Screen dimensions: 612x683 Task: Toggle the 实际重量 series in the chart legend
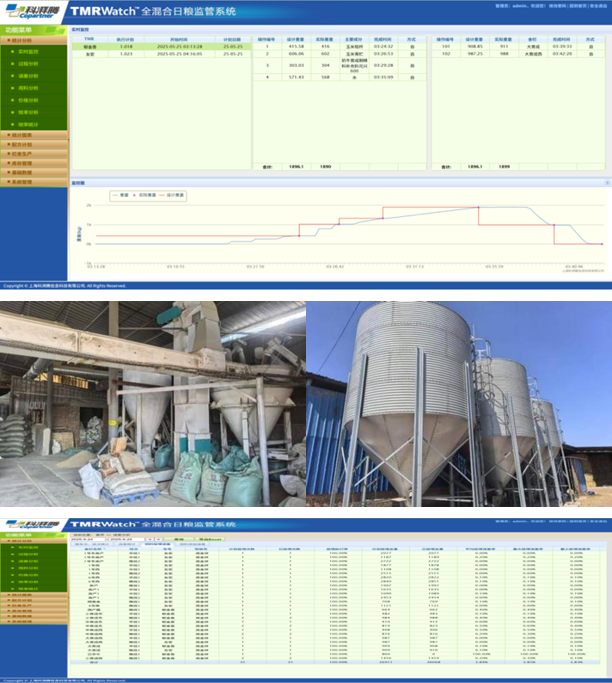pos(145,196)
